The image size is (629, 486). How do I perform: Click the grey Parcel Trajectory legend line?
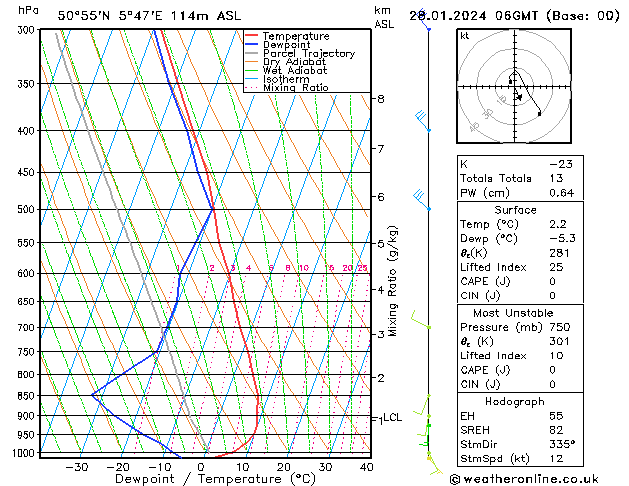point(251,53)
